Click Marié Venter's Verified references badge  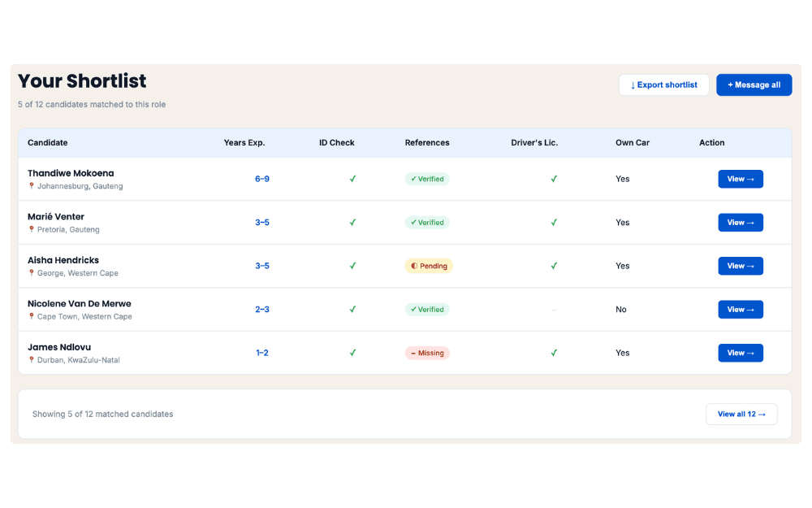point(427,223)
